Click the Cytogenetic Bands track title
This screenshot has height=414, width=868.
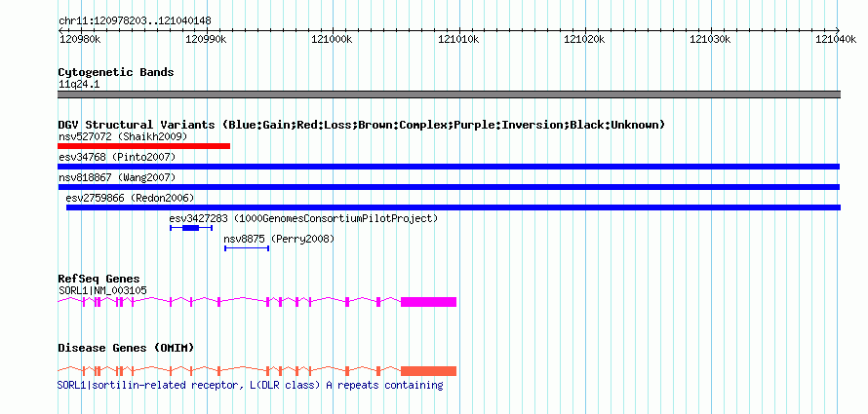point(116,72)
